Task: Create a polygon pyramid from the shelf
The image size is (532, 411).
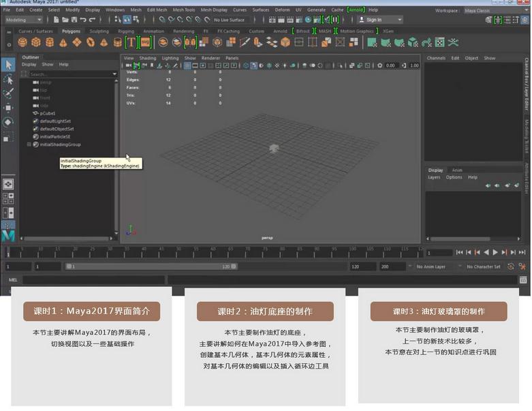Action: [104, 42]
